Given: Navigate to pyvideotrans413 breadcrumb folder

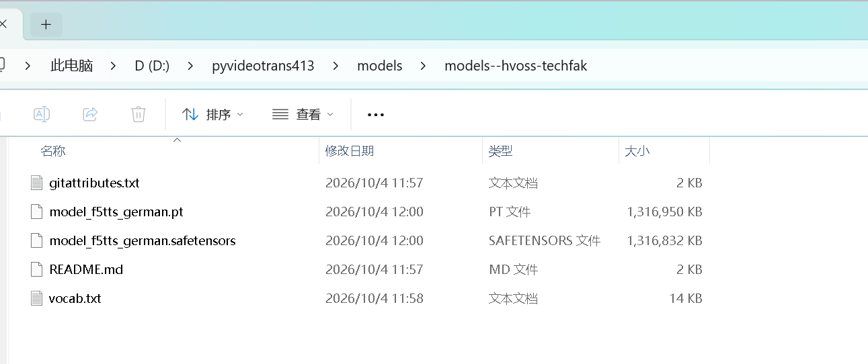Looking at the screenshot, I should [x=263, y=66].
